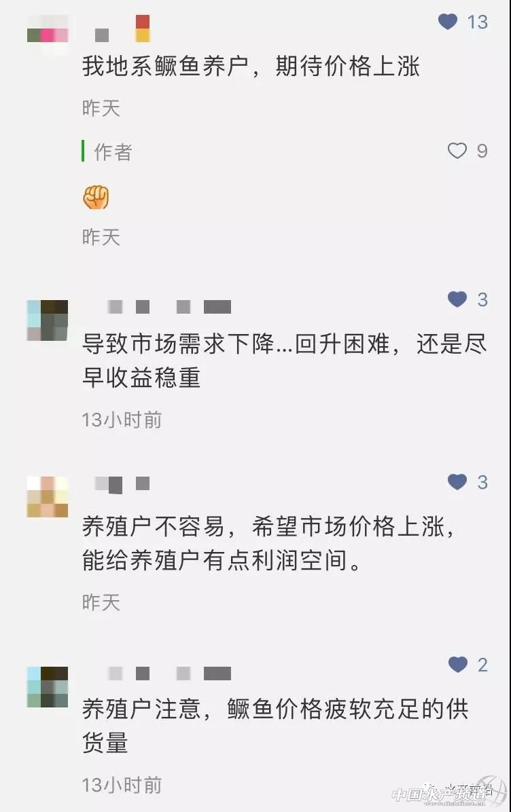Tap the fist emoji in author reply
Image resolution: width=511 pixels, height=812 pixels.
[x=96, y=198]
